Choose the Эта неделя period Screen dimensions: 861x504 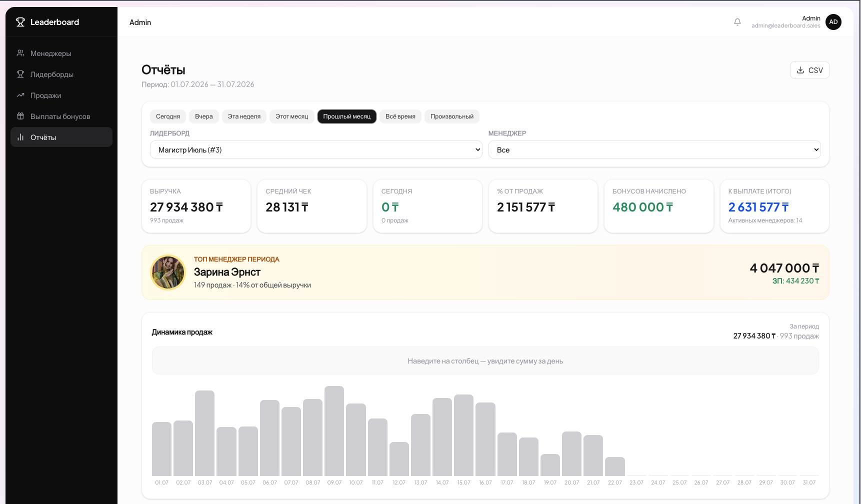[x=244, y=116]
